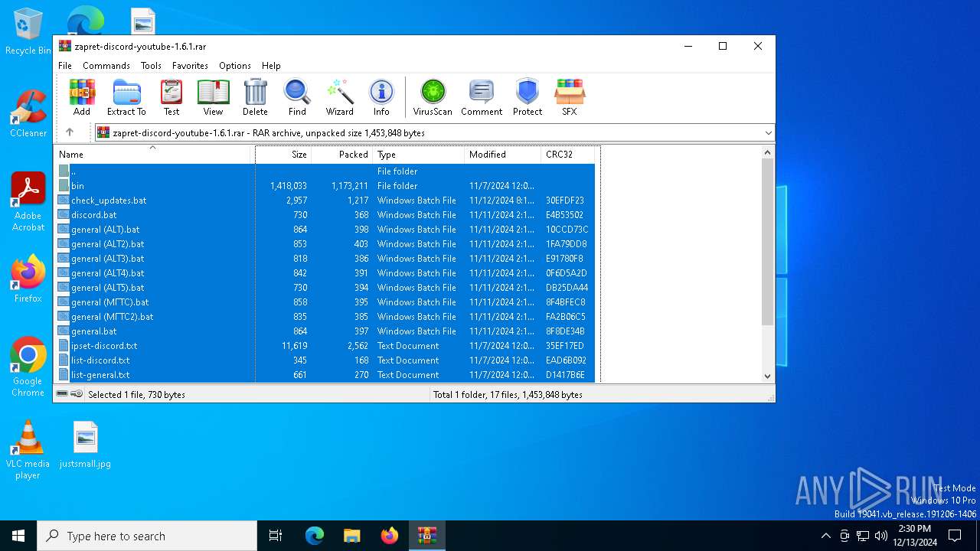Image resolution: width=980 pixels, height=551 pixels.
Task: Select discord.bat file
Action: (x=325, y=215)
